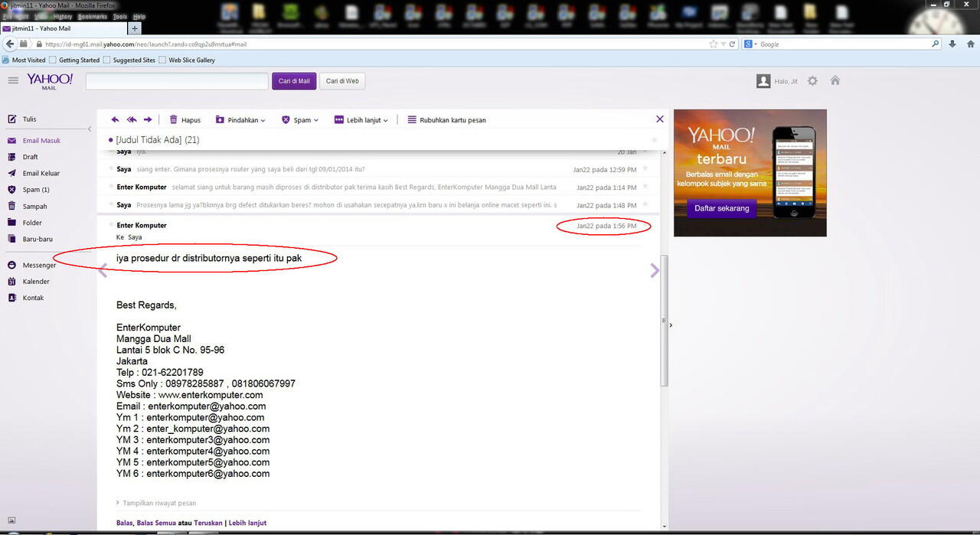This screenshot has width=980, height=535.
Task: Star the Saya message from 1:48 PM
Action: [645, 204]
